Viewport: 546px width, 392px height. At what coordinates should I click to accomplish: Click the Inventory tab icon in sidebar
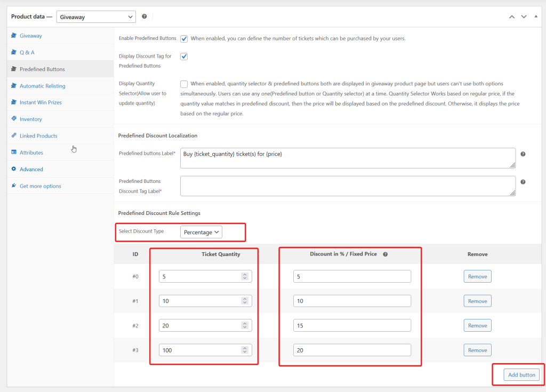click(14, 119)
